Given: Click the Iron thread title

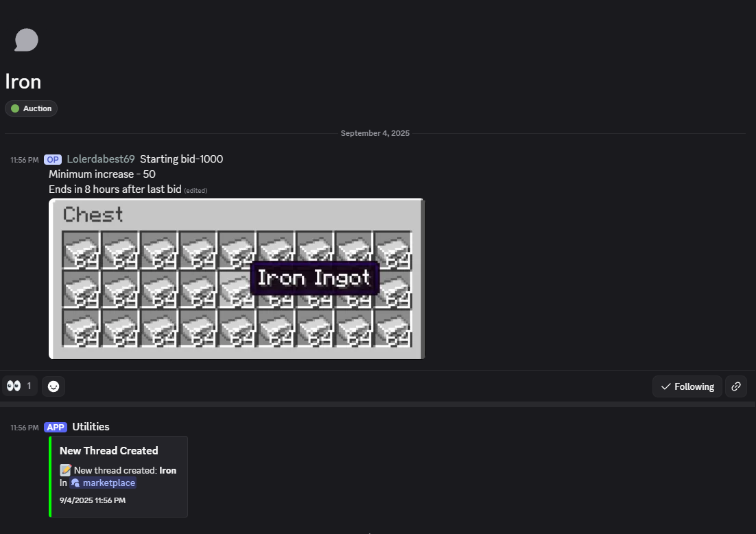Looking at the screenshot, I should click(23, 82).
